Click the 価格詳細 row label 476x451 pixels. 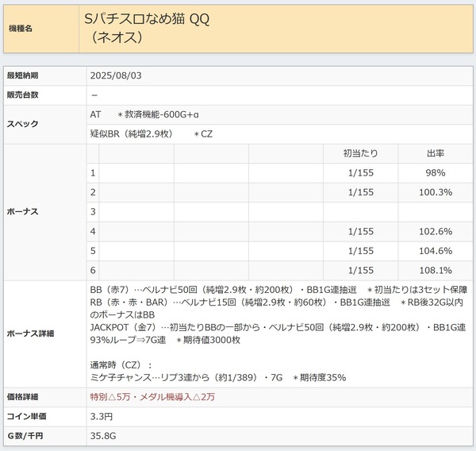[22, 397]
